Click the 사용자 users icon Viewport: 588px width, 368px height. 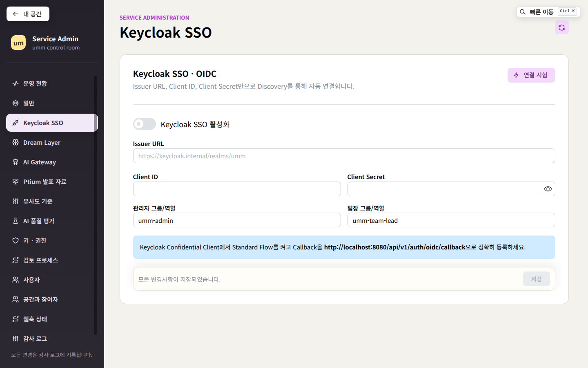16,280
